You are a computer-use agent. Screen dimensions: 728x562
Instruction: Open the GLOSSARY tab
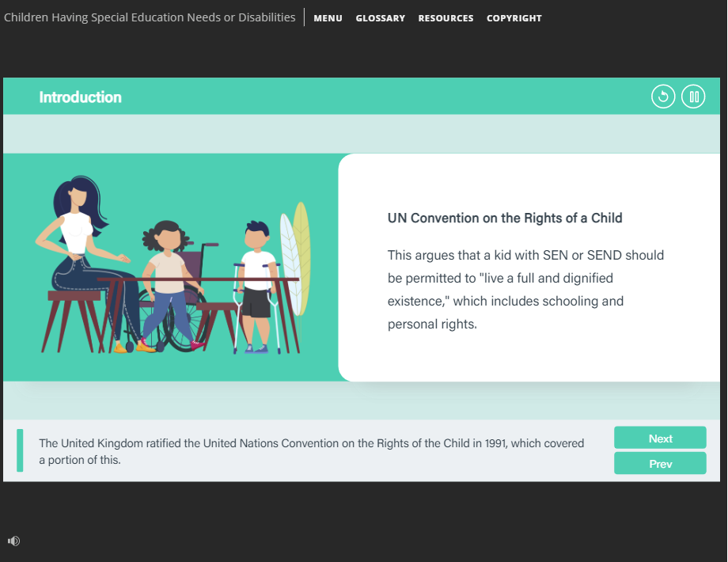coord(381,18)
